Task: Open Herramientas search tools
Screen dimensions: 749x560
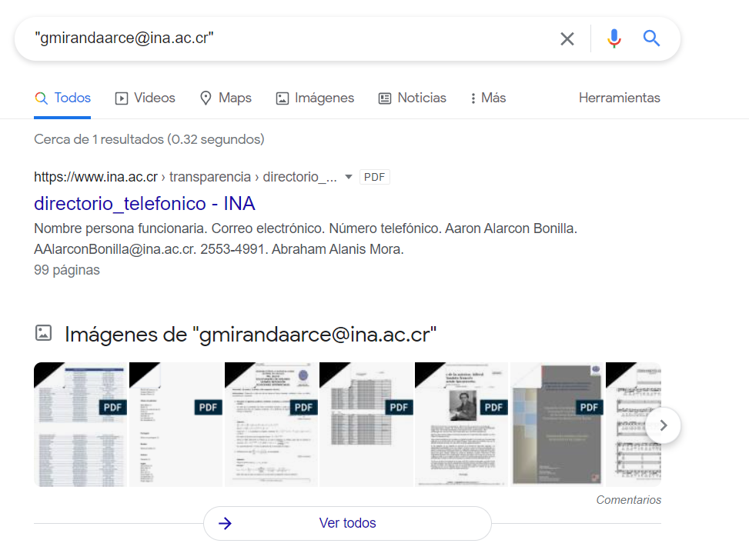Action: pos(620,98)
